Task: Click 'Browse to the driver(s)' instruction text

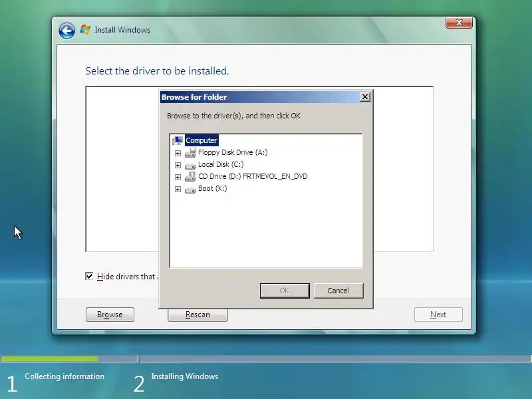Action: (x=233, y=116)
